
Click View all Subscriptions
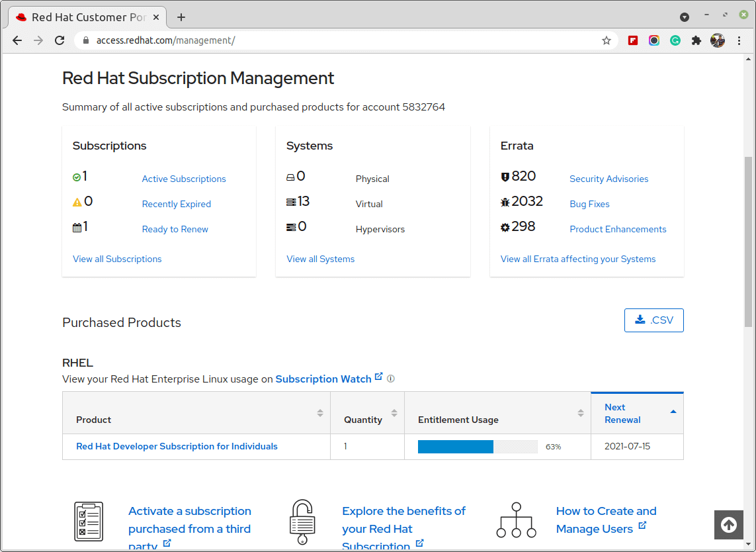coord(117,259)
